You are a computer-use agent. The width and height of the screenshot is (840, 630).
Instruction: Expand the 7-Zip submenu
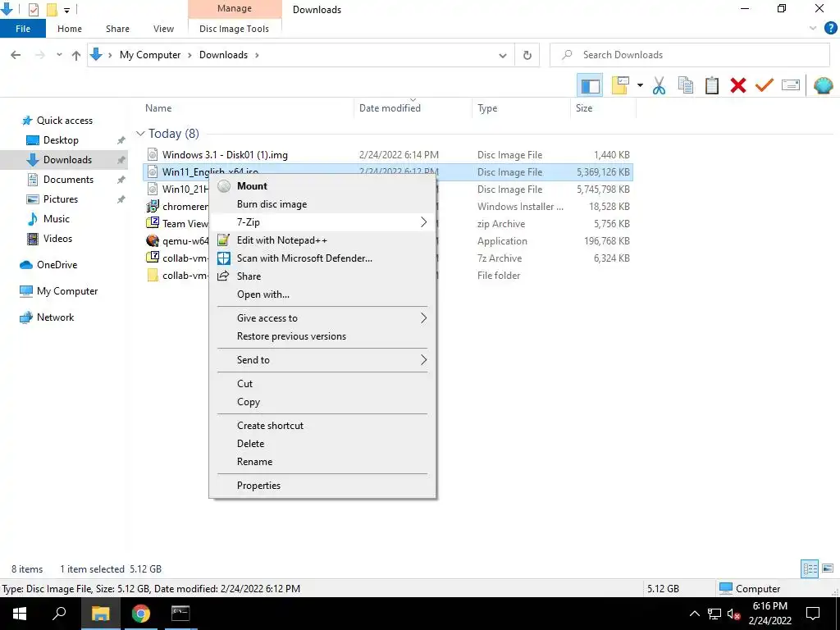[322, 221]
